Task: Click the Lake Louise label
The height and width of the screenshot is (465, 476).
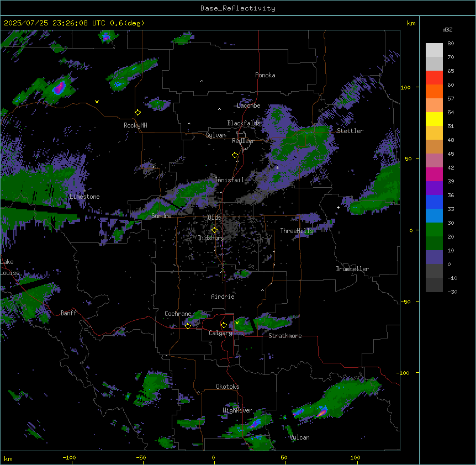Action: [x=10, y=267]
